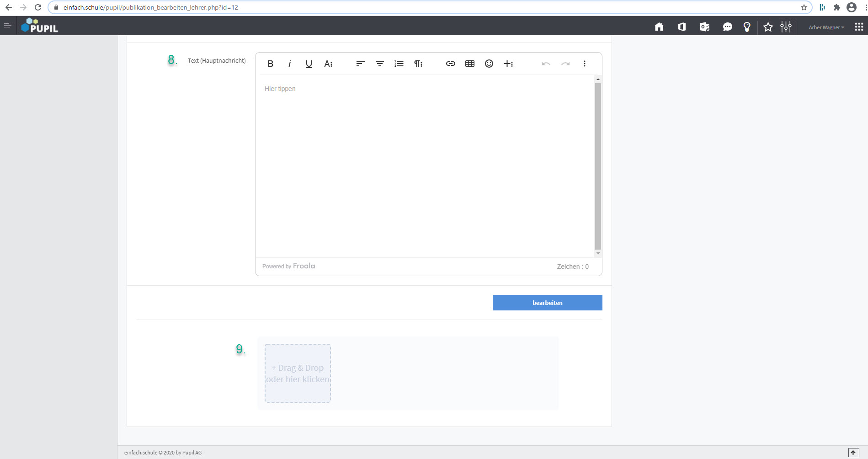This screenshot has width=868, height=459.
Task: Align text left in editor
Action: (360, 64)
